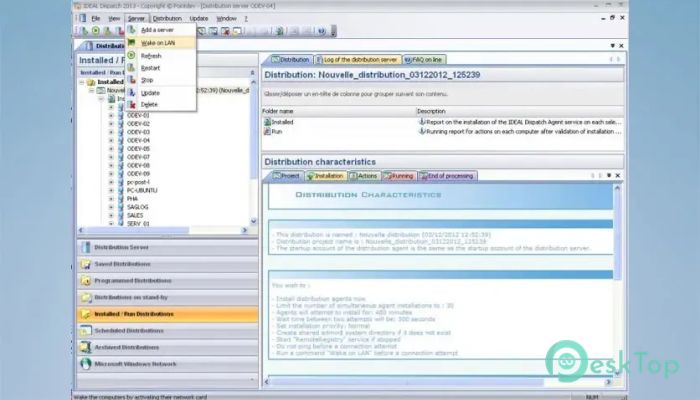Collapse the Nouvelle distribution tree node
This screenshot has width=700, height=400.
(x=92, y=90)
